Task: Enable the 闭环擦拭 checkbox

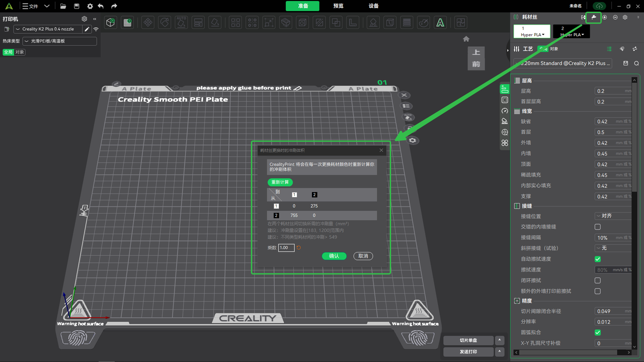Action: (598, 281)
